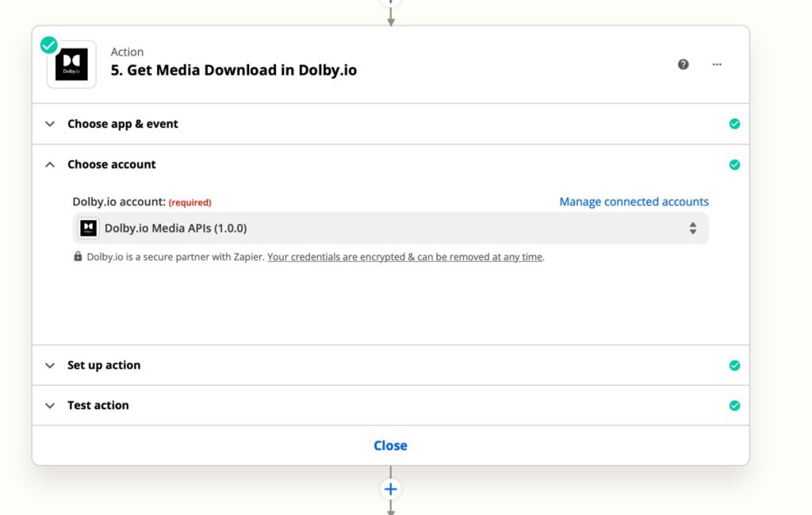The width and height of the screenshot is (812, 515).
Task: Click the green check badge on Dolby logo
Action: tap(49, 45)
